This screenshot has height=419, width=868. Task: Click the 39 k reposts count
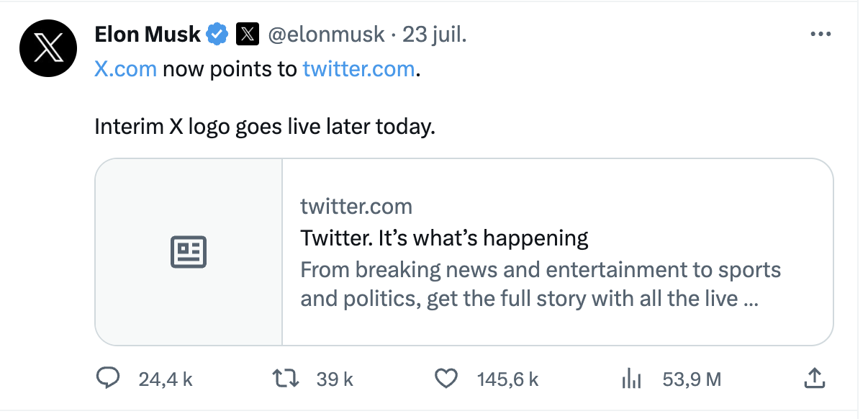coord(335,379)
